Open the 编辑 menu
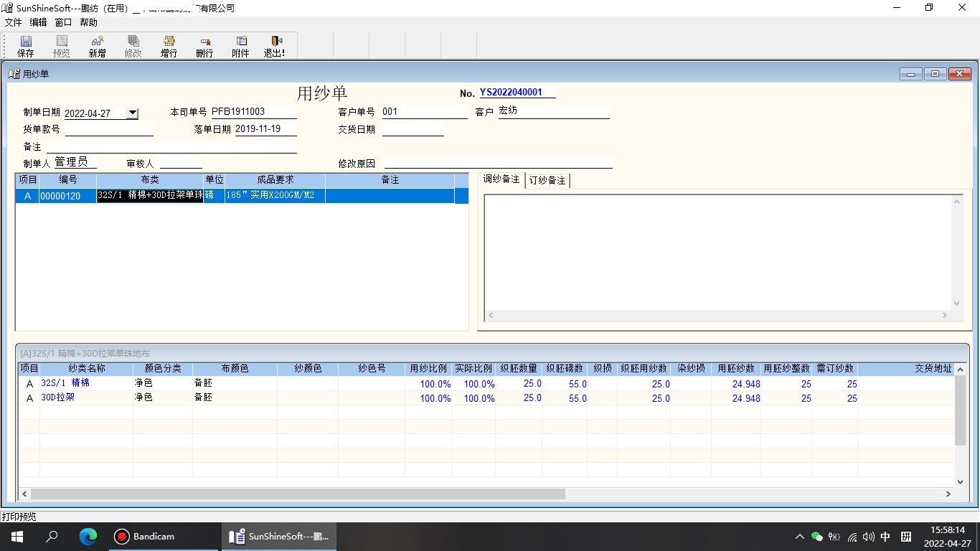This screenshot has height=551, width=980. pos(38,22)
